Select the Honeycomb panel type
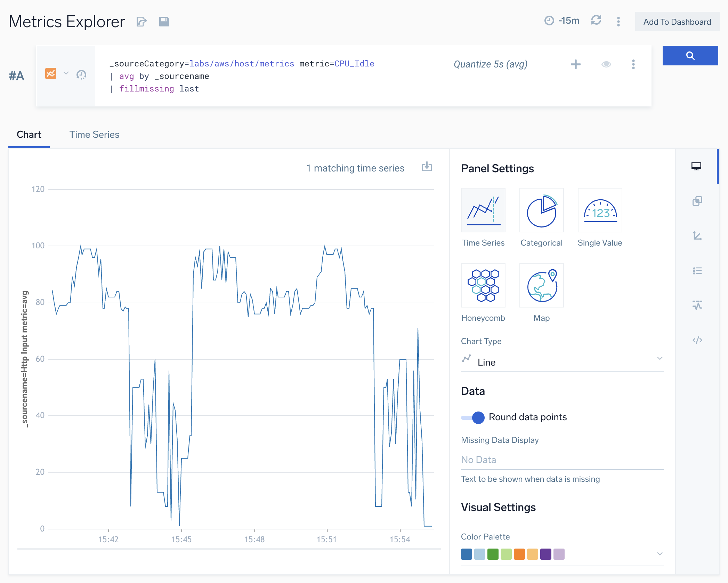 pyautogui.click(x=483, y=286)
